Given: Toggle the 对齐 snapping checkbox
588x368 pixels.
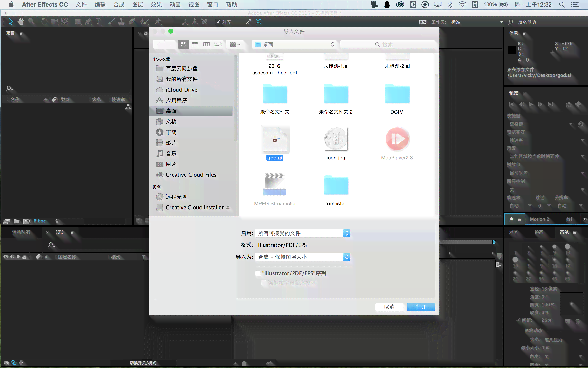Looking at the screenshot, I should point(218,22).
